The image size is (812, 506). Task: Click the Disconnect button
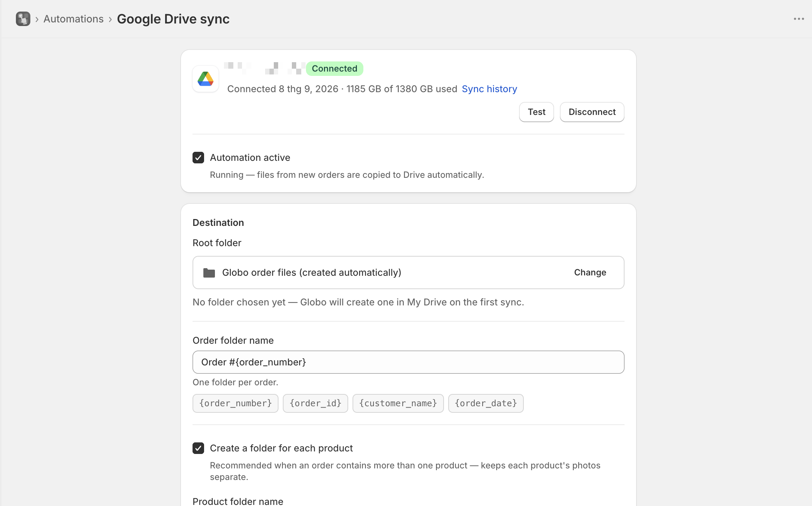point(592,112)
